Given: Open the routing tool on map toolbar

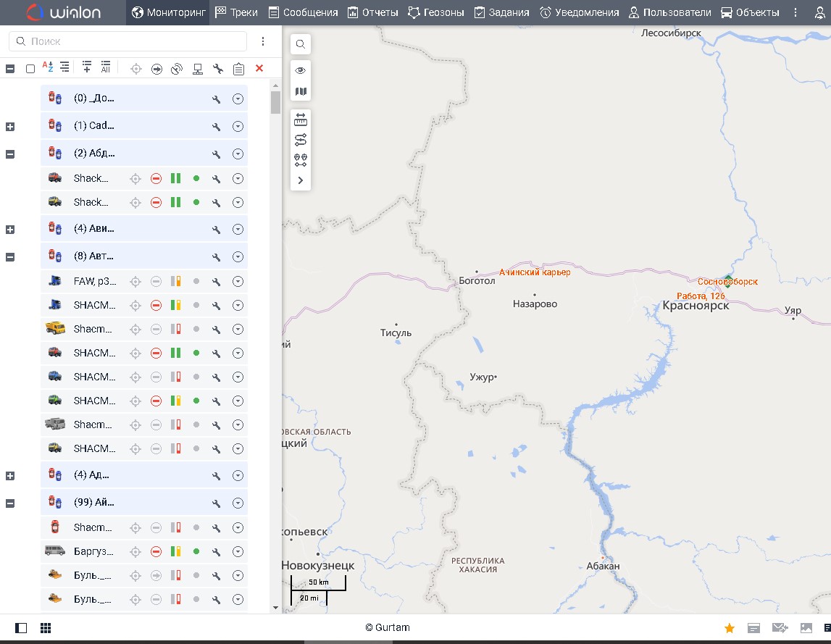Looking at the screenshot, I should (300, 140).
